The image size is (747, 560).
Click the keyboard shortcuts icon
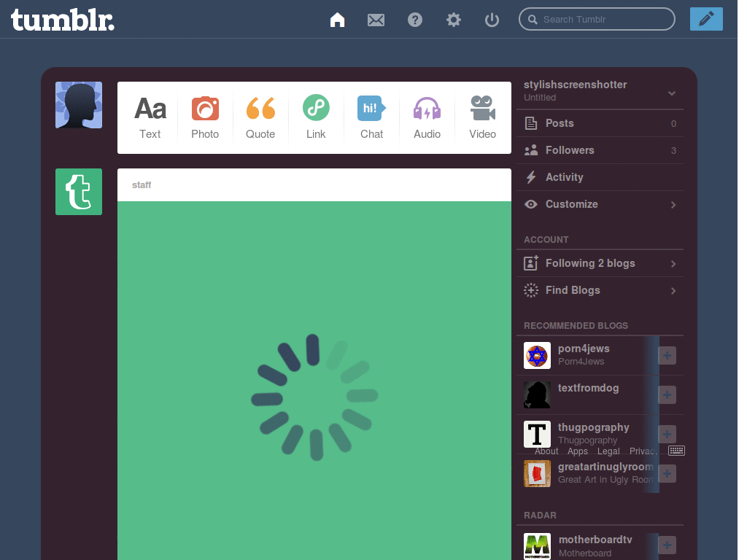point(676,451)
